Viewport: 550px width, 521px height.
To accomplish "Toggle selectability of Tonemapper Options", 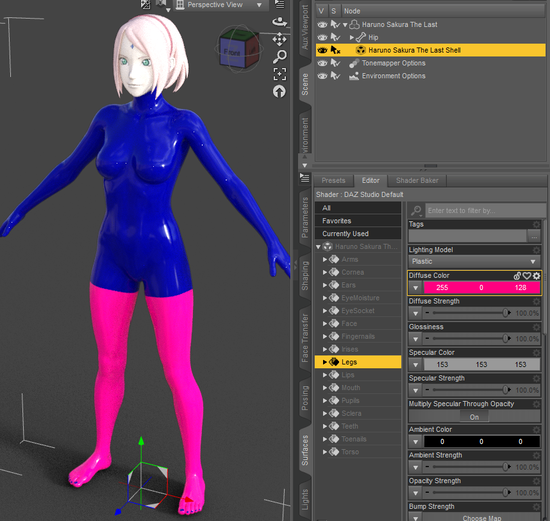I will (335, 63).
